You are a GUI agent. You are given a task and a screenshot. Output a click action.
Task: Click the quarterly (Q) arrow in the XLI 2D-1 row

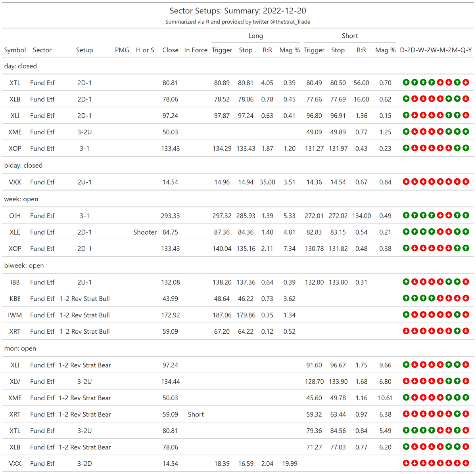457,115
